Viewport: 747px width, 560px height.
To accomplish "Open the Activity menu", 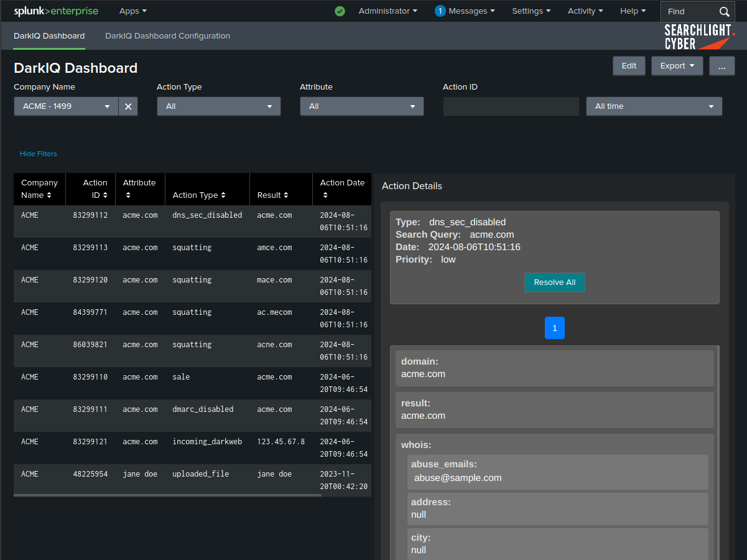I will pos(585,11).
